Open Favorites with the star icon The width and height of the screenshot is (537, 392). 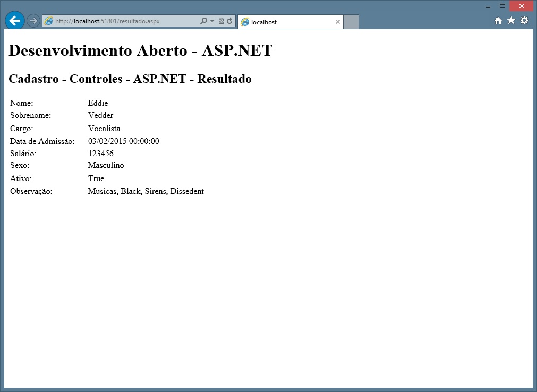click(511, 21)
